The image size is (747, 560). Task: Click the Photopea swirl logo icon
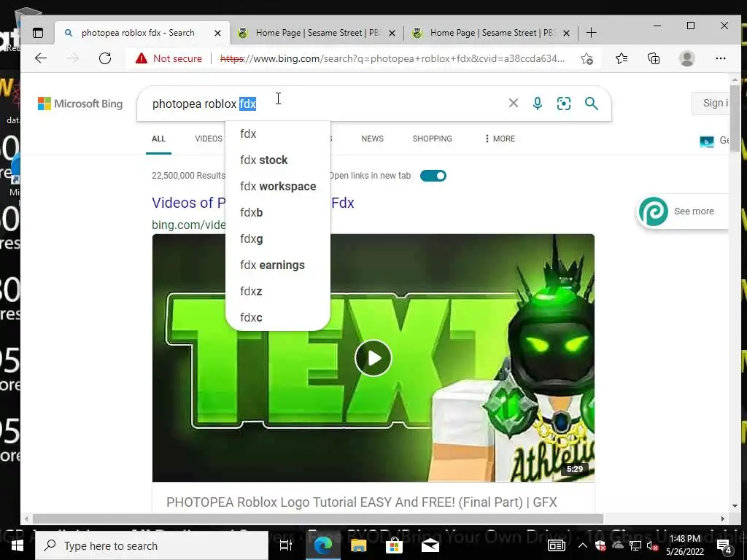coord(653,211)
